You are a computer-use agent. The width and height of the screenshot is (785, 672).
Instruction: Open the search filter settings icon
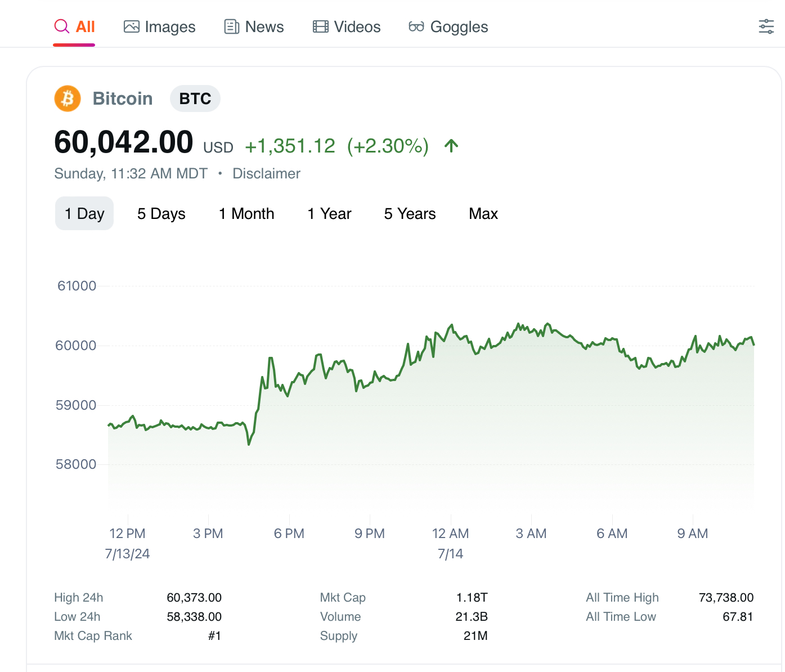pos(766,26)
